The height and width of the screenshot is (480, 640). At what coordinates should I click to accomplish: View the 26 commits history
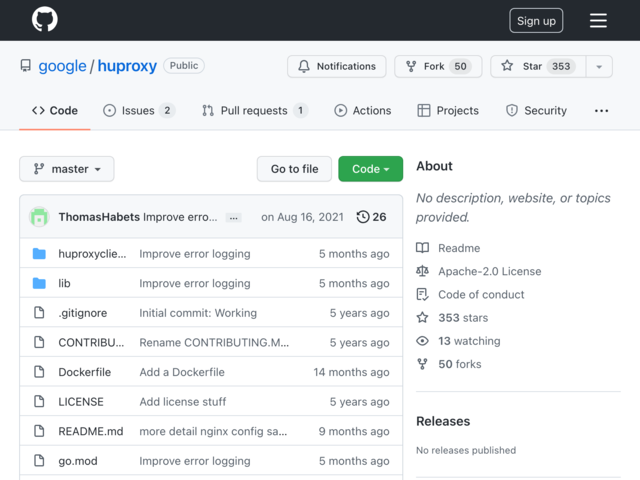(371, 217)
